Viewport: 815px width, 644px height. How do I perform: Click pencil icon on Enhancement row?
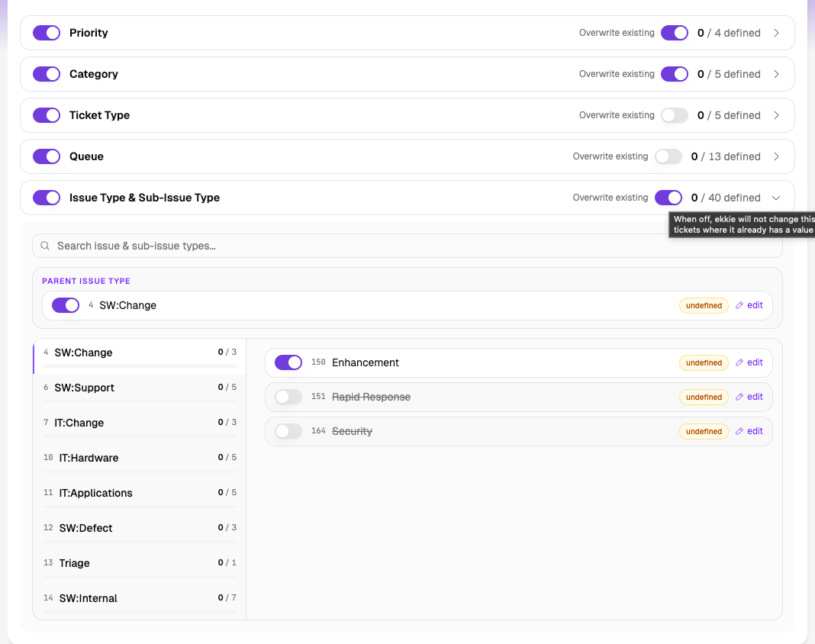pos(739,362)
